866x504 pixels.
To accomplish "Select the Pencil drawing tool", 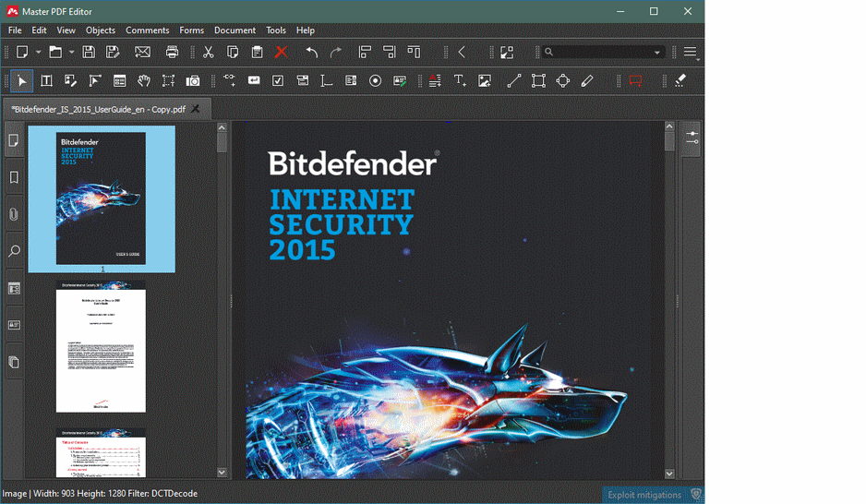I will [587, 81].
